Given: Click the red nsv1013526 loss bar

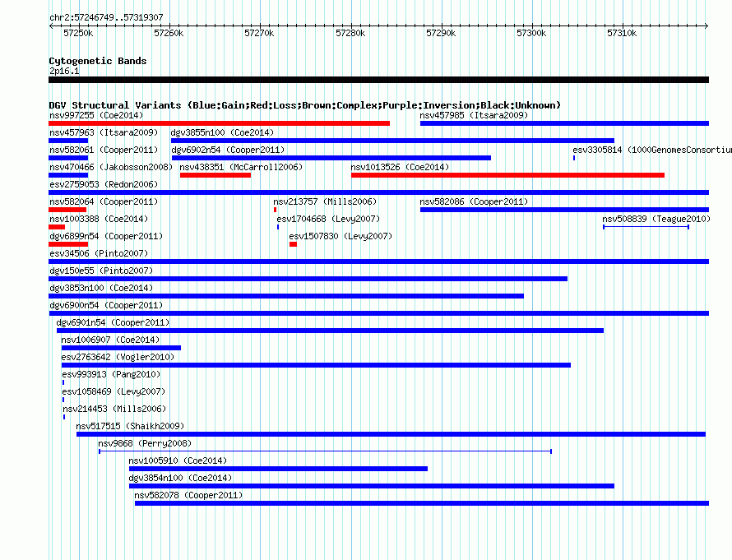Looking at the screenshot, I should click(x=507, y=175).
